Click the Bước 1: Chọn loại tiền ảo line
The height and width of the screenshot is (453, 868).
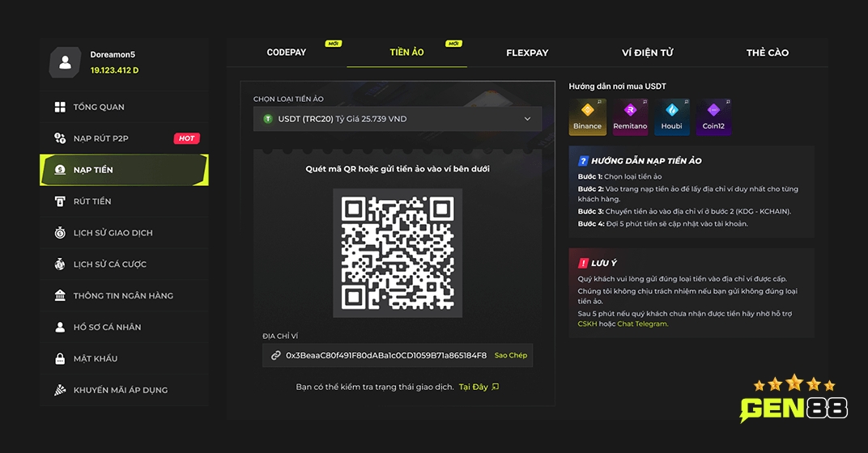coord(619,176)
